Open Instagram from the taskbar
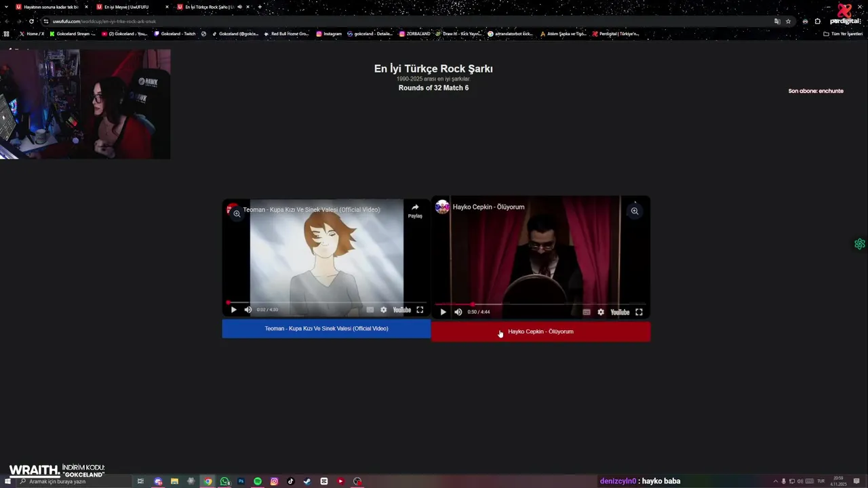The height and width of the screenshot is (488, 868). 274,481
